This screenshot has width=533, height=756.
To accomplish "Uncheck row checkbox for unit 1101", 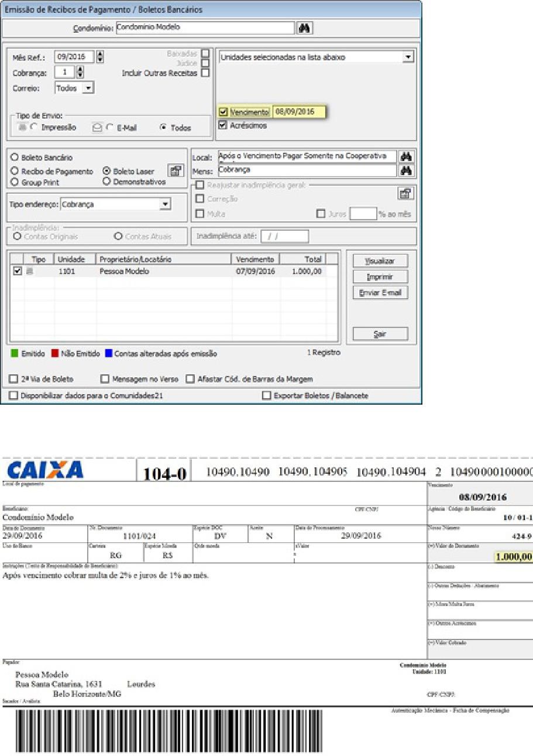I will [x=17, y=271].
